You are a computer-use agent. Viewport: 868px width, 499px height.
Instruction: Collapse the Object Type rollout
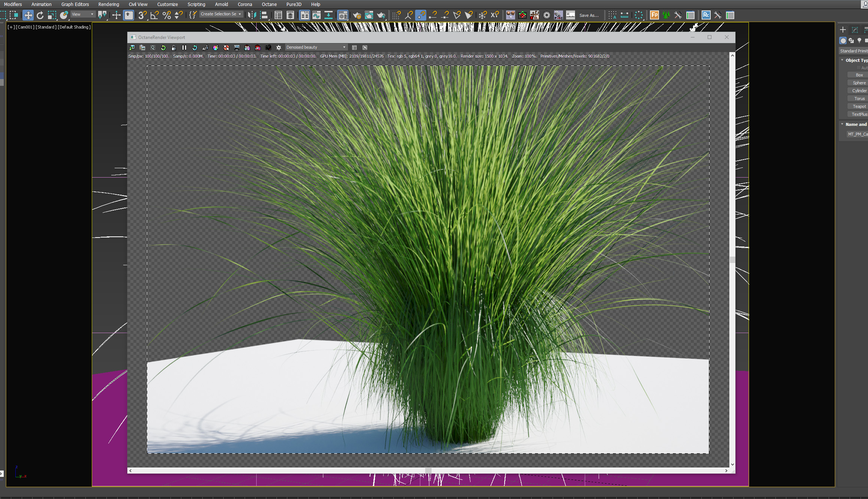pos(842,60)
